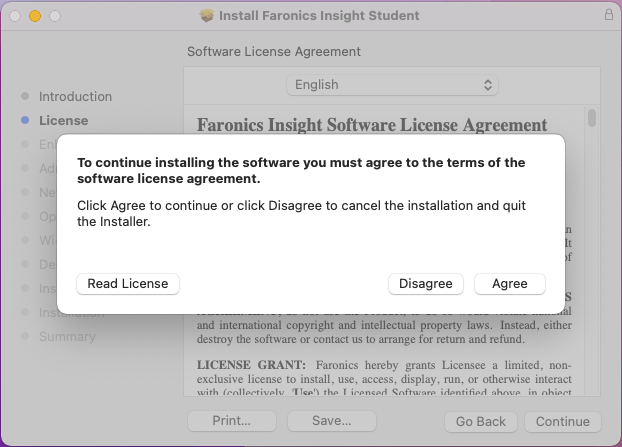Select the Introduction step in the sidebar

tap(75, 97)
